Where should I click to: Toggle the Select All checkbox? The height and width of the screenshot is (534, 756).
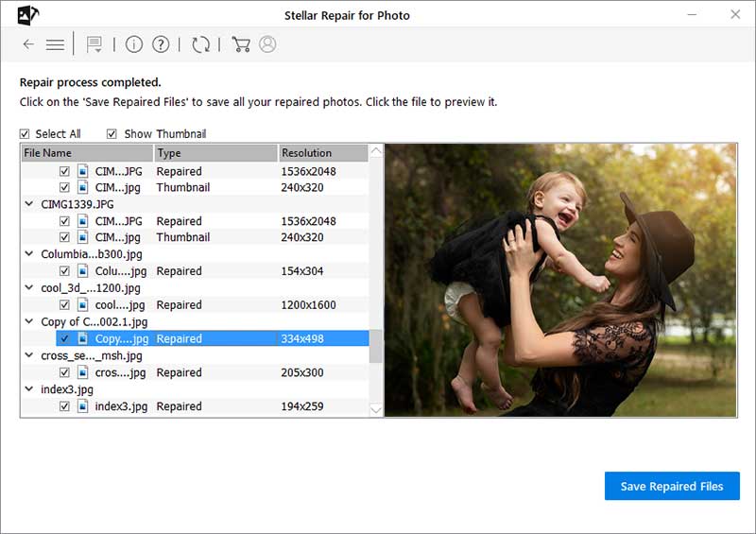pyautogui.click(x=25, y=134)
